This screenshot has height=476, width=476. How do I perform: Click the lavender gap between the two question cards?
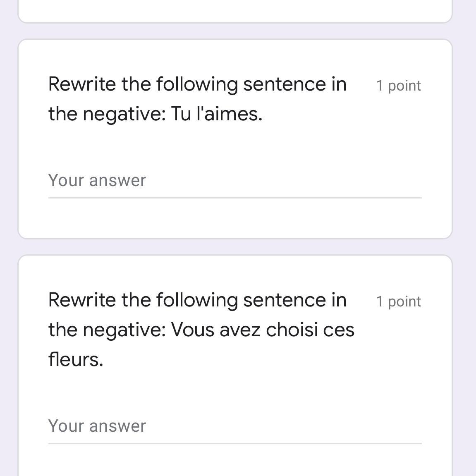tap(235, 247)
